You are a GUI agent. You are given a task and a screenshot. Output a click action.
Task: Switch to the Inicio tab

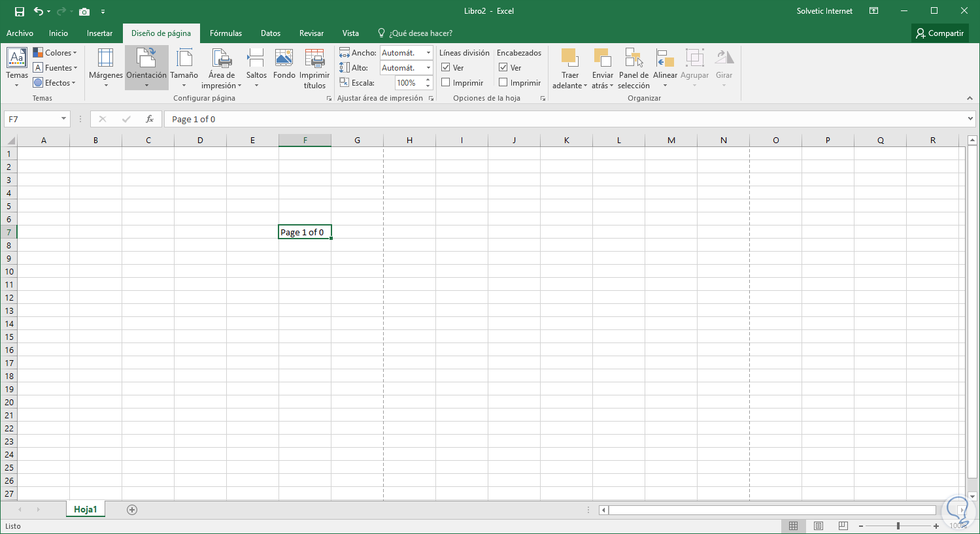tap(58, 33)
